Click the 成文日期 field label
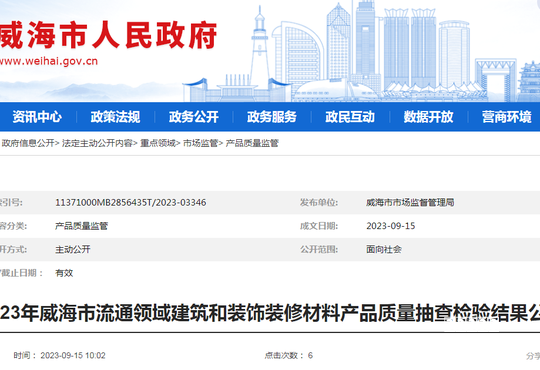The width and height of the screenshot is (540, 370). [319, 226]
